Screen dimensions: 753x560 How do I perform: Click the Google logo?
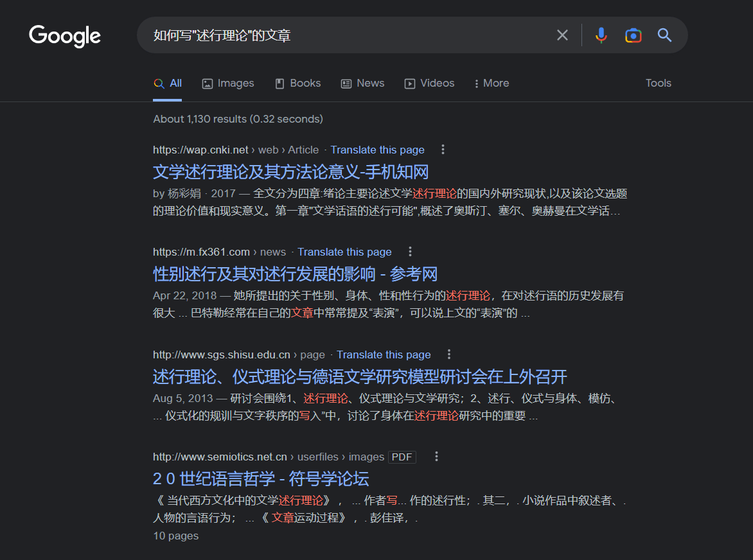point(65,36)
